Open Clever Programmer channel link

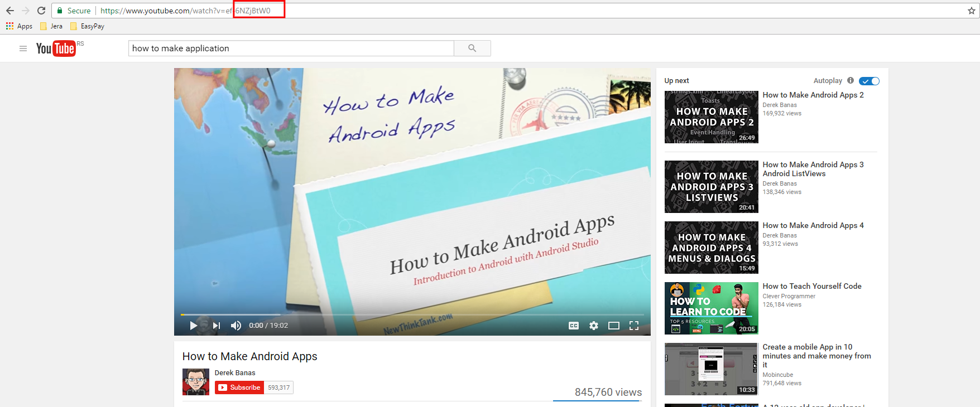[789, 296]
